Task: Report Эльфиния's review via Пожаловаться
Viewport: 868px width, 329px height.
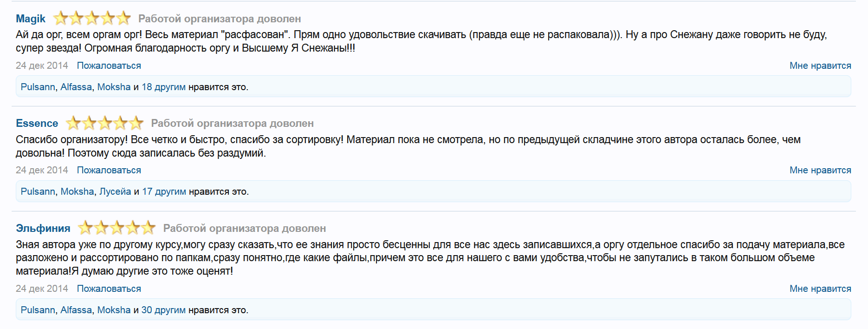Action: pyautogui.click(x=109, y=289)
